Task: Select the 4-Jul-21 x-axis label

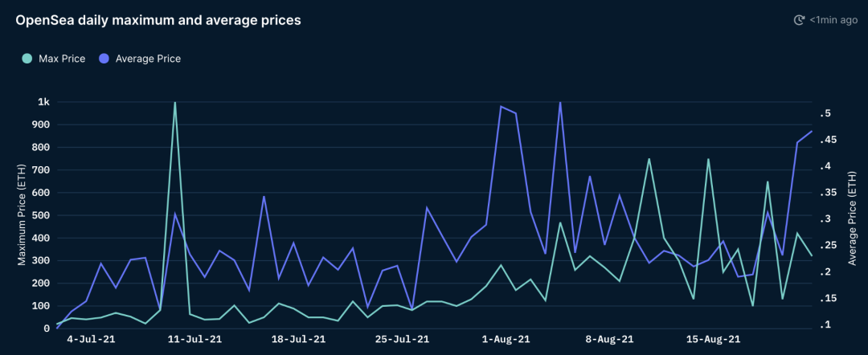Action: (91, 339)
